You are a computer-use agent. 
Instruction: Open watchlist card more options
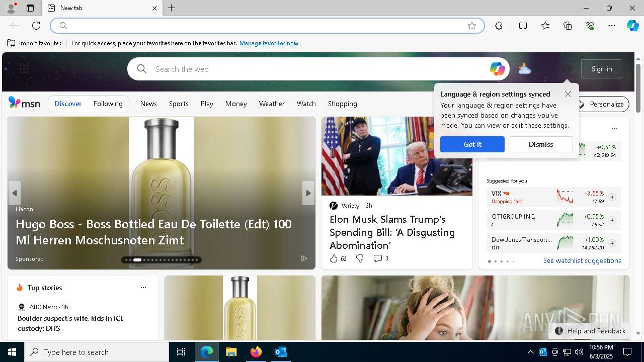[x=614, y=129]
